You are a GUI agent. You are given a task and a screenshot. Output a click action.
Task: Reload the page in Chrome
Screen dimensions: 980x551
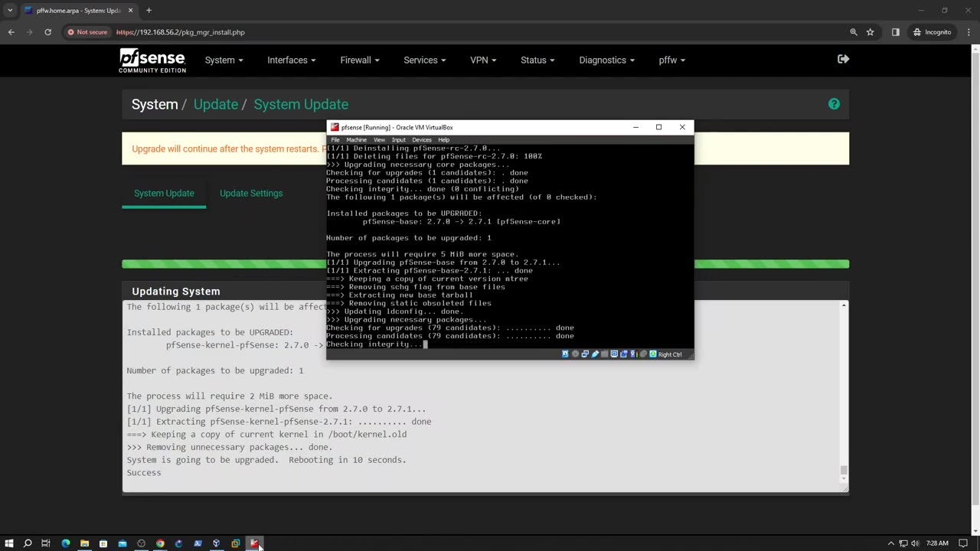pyautogui.click(x=47, y=32)
